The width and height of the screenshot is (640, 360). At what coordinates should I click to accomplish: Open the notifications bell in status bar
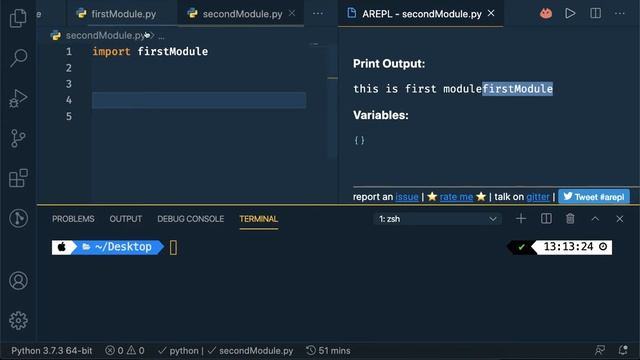[x=623, y=350]
